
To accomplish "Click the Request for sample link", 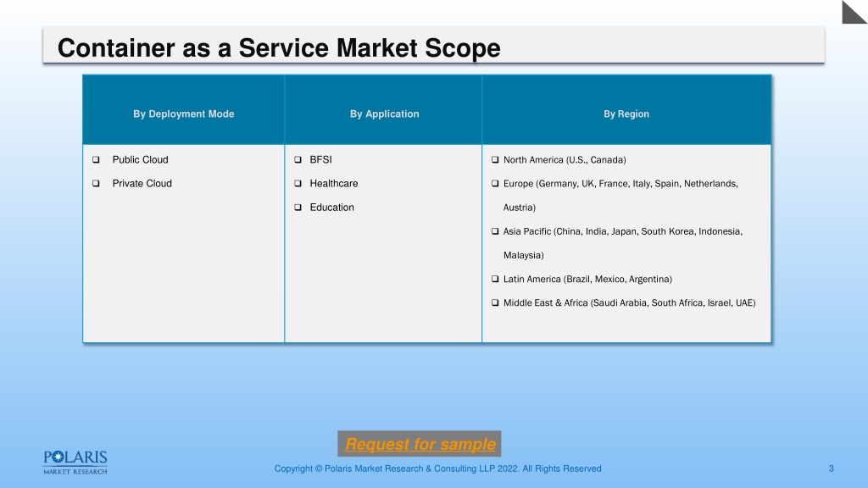I will click(x=420, y=444).
